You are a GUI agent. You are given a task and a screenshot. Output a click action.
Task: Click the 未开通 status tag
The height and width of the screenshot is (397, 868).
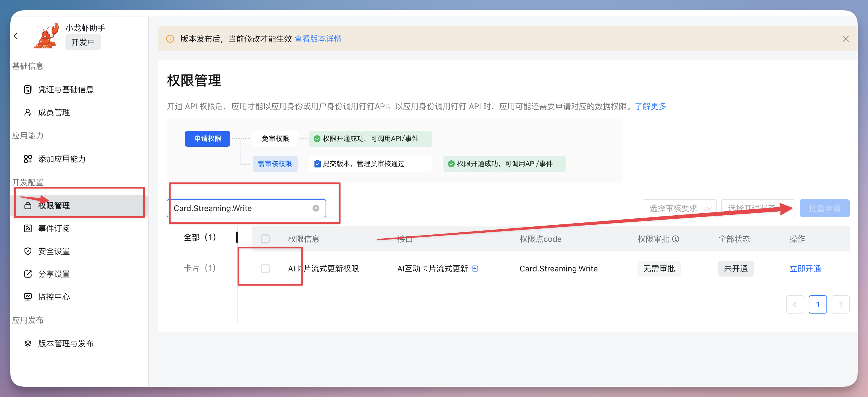pyautogui.click(x=736, y=269)
